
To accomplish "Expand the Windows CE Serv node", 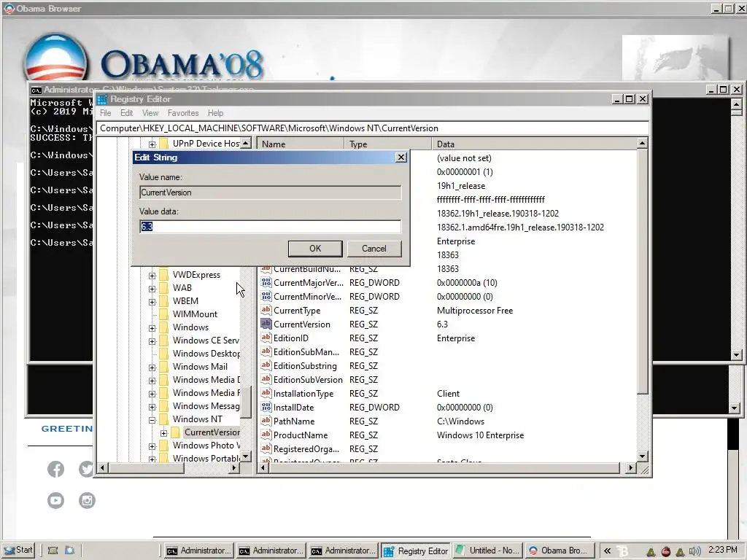I will (x=152, y=341).
